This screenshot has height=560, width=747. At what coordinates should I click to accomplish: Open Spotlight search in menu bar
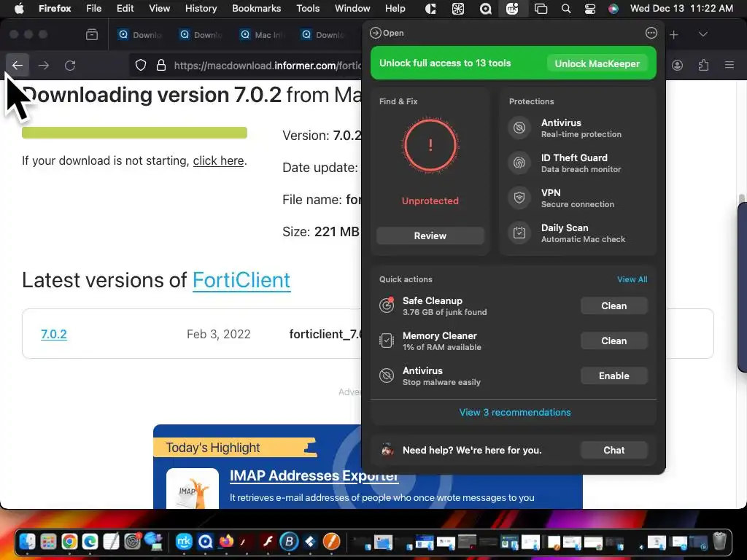566,9
